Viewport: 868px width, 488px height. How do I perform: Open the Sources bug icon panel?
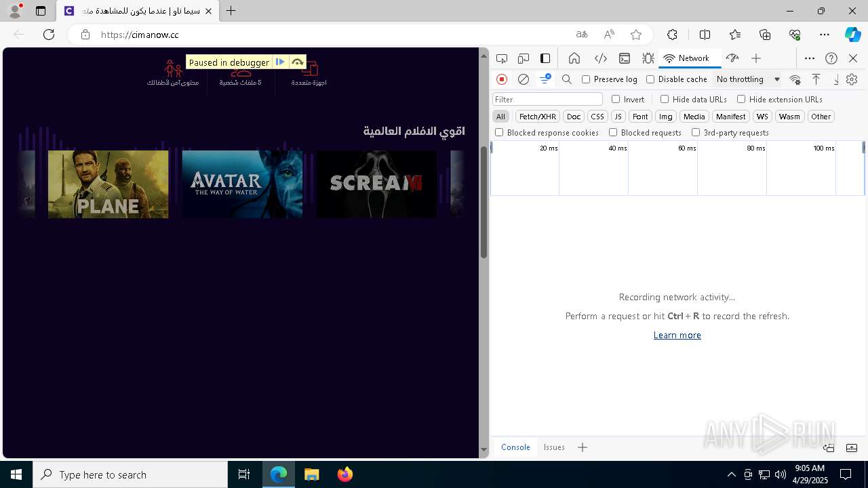648,58
